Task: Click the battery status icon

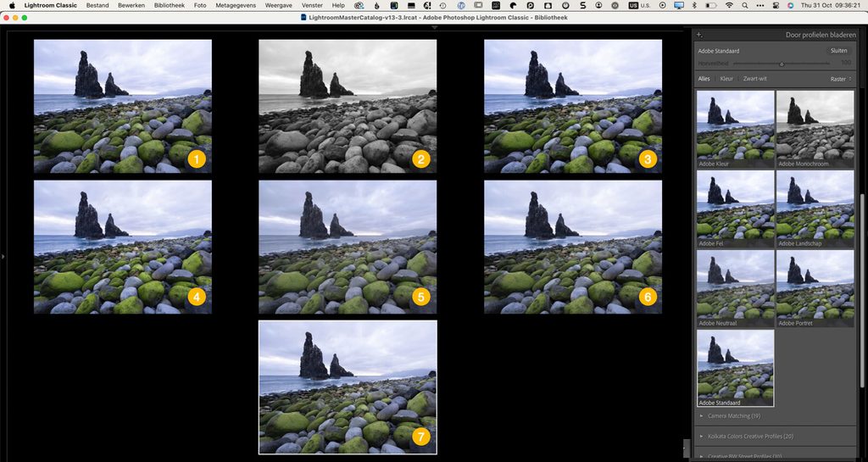Action: click(711, 5)
